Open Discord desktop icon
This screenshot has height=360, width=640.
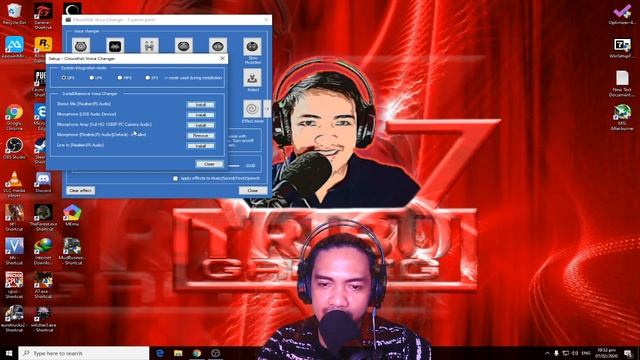pyautogui.click(x=43, y=182)
